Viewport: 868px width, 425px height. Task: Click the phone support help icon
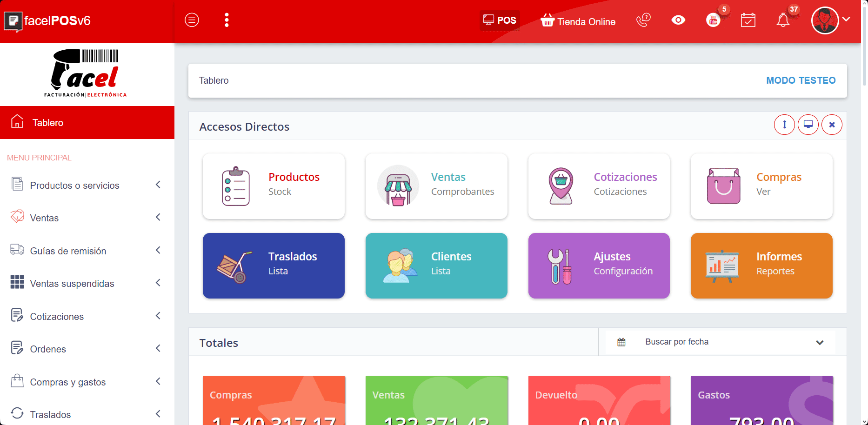point(643,20)
